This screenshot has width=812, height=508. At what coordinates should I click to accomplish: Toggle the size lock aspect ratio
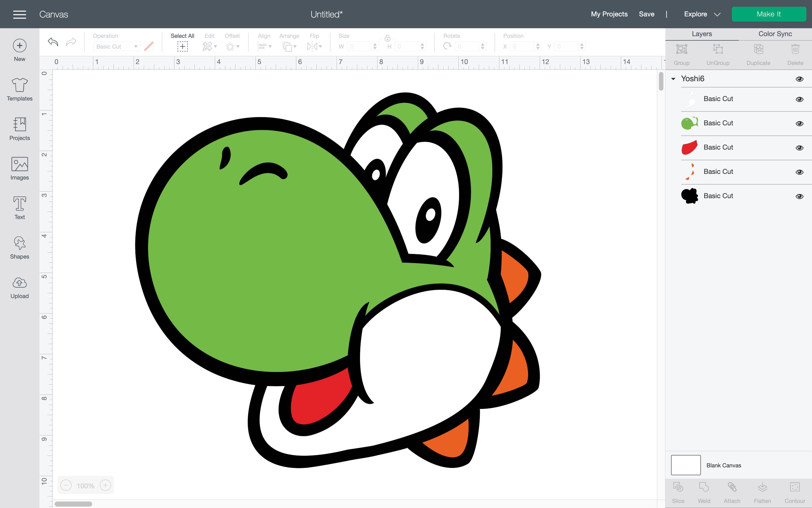[387, 38]
